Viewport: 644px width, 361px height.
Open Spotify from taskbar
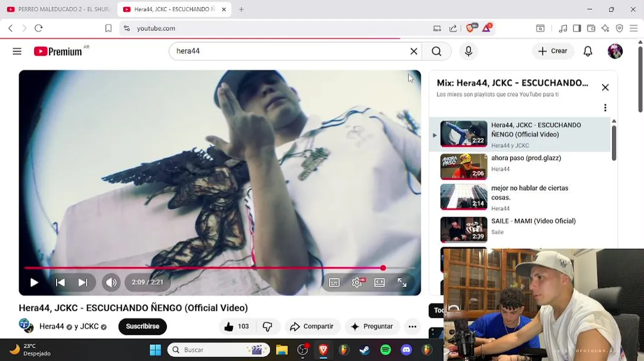coord(385,349)
